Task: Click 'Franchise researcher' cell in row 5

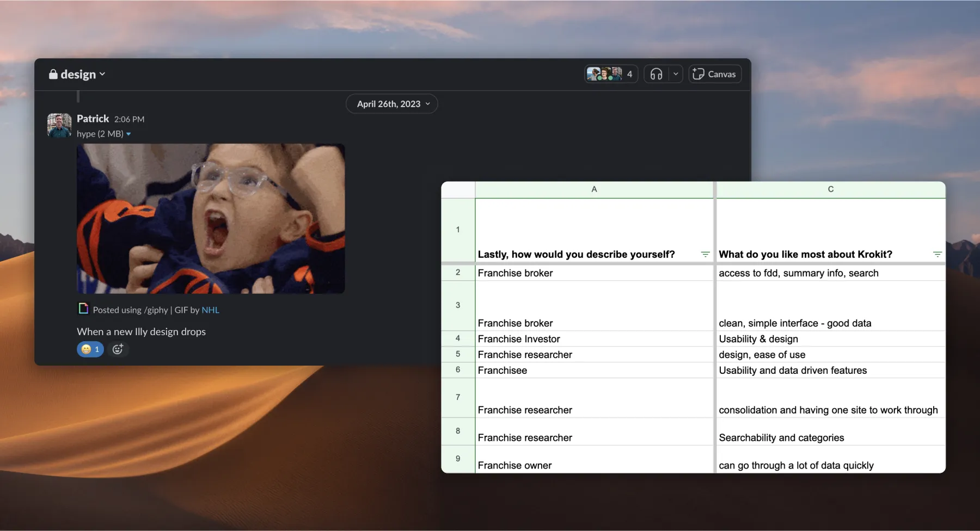Action: click(594, 354)
